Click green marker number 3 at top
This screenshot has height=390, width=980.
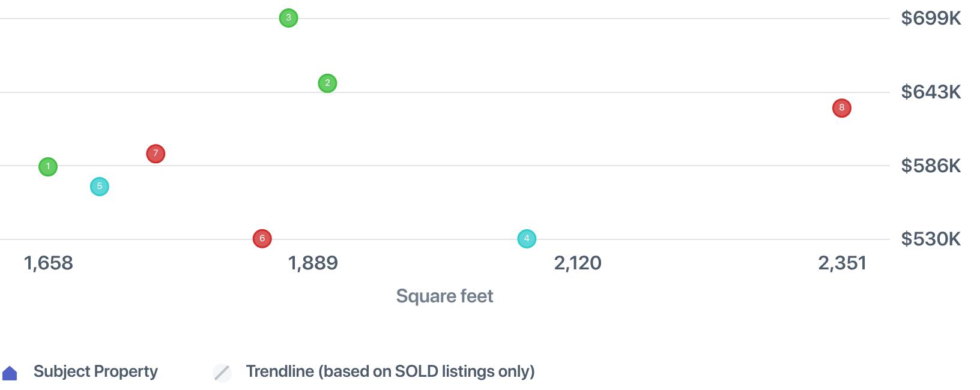click(289, 18)
